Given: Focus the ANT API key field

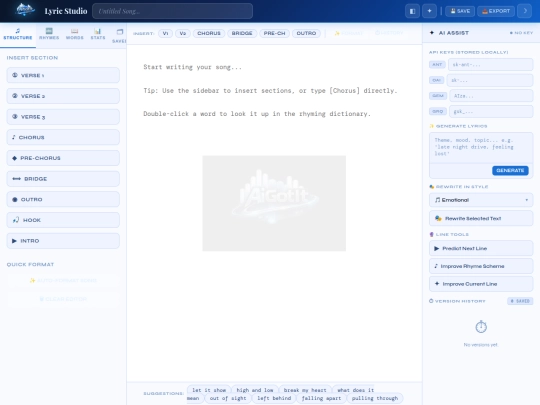Looking at the screenshot, I should (x=490, y=64).
